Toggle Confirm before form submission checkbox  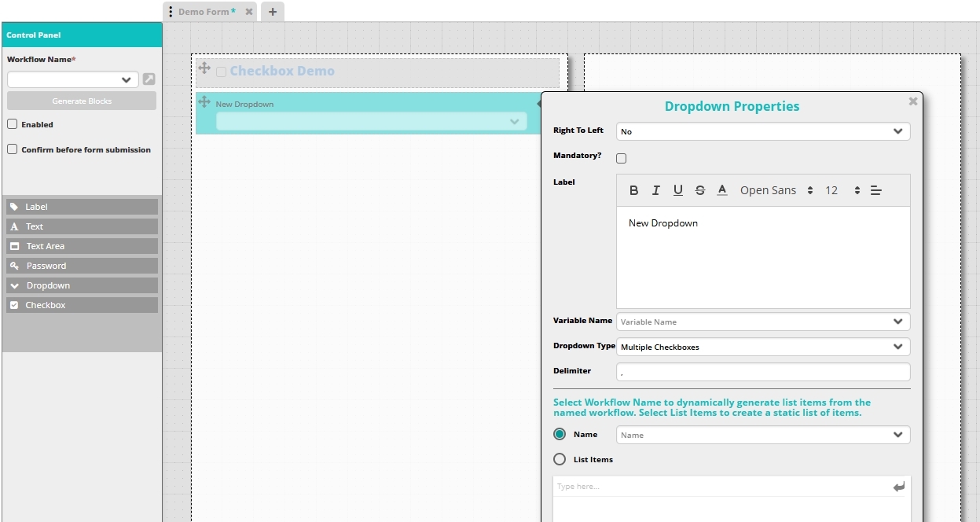pyautogui.click(x=12, y=149)
